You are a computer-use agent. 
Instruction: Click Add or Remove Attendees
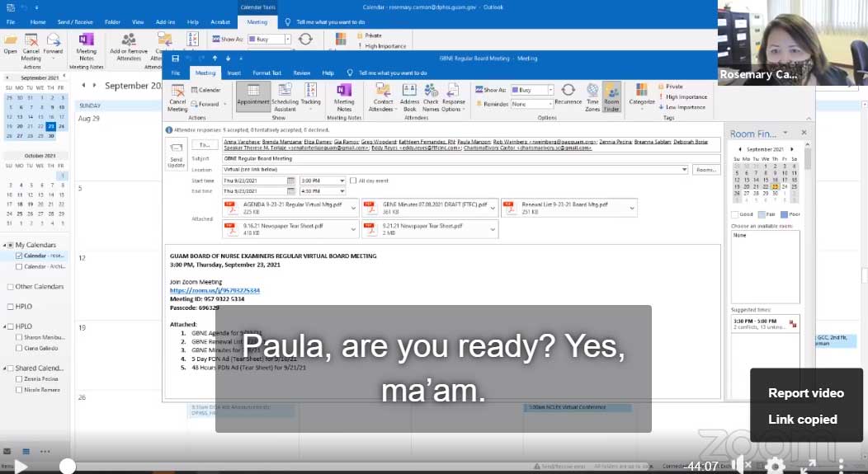coord(129,47)
